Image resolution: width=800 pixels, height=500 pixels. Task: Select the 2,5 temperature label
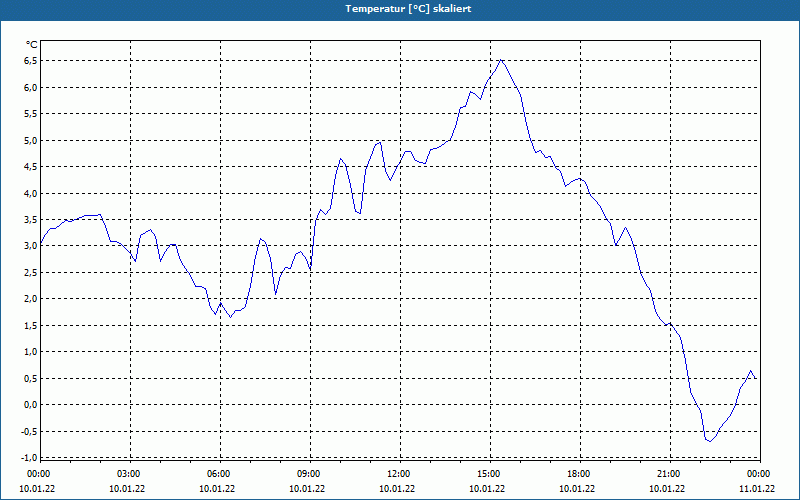[x=31, y=272]
